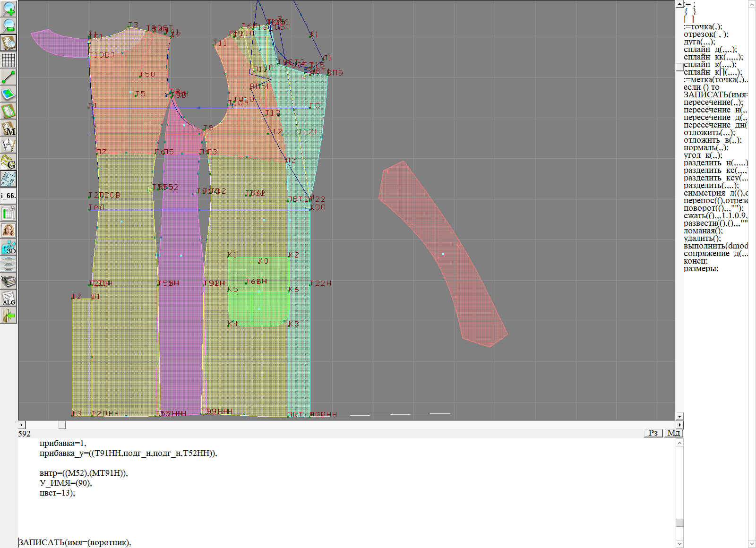Insert 'ЗАПИСАТЬ(имя=' command from list
The height and width of the screenshot is (548, 756).
coord(715,94)
